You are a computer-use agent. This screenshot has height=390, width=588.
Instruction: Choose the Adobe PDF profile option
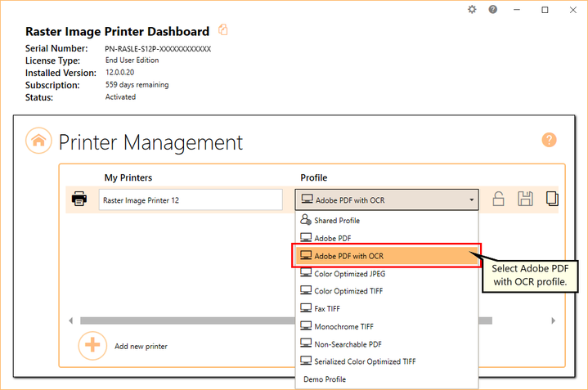pos(387,238)
